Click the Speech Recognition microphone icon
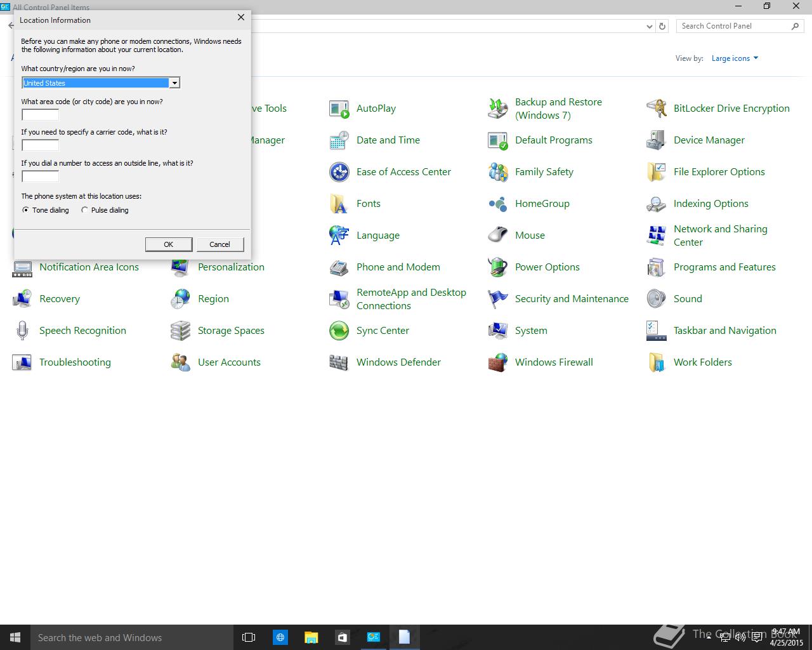This screenshot has width=812, height=650. pyautogui.click(x=22, y=331)
